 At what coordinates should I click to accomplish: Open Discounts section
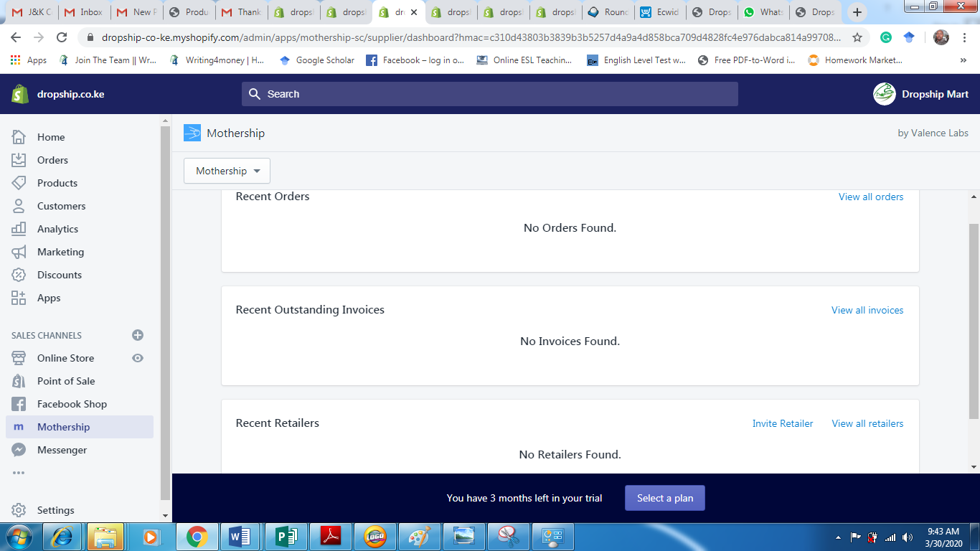pos(60,275)
